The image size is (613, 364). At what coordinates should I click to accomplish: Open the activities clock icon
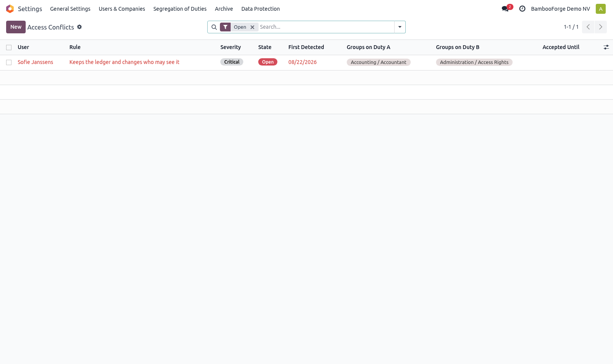point(522,9)
